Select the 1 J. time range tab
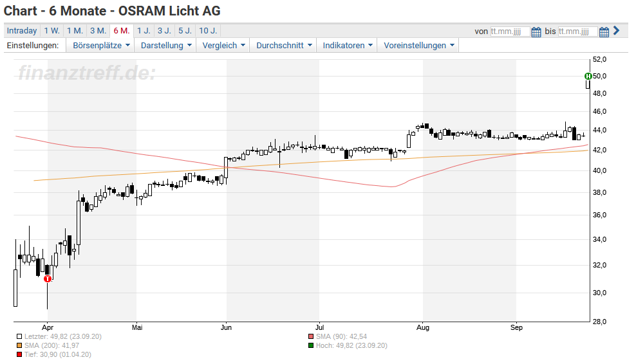This screenshot has width=636, height=364. pyautogui.click(x=144, y=31)
